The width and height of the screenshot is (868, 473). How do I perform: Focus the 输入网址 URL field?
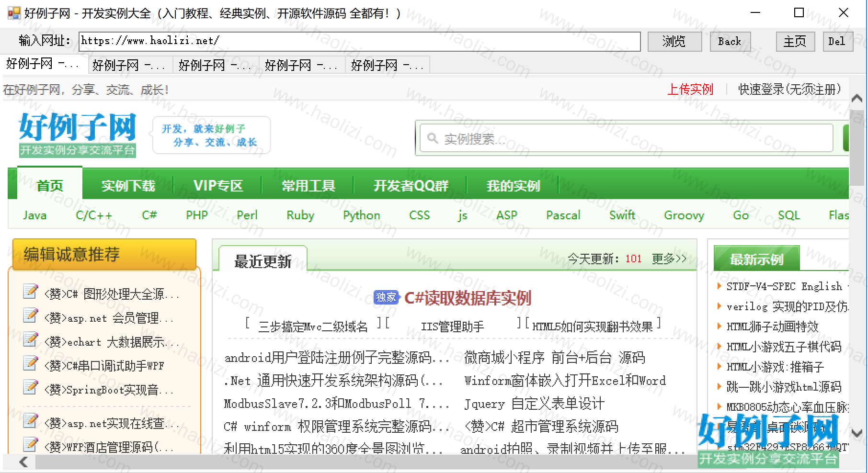[x=360, y=41]
